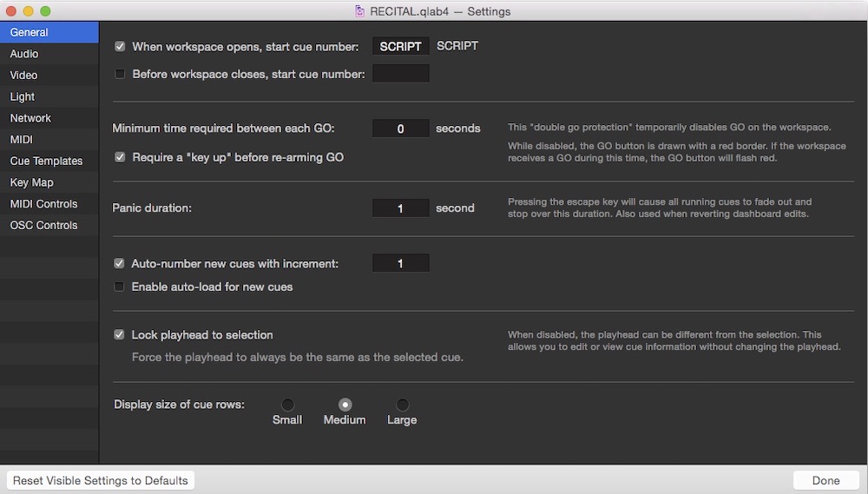The width and height of the screenshot is (868, 494).
Task: Enable start cue before workspace closes
Action: pos(120,74)
